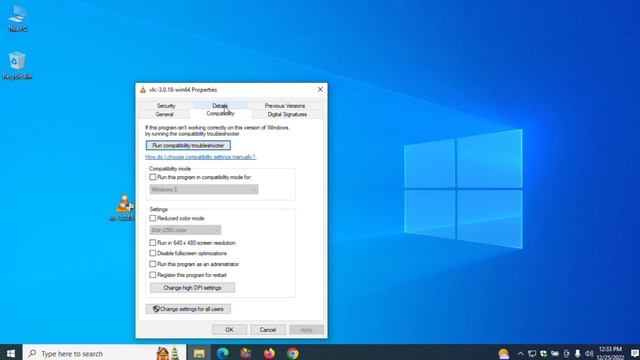Check Reduced color mode
The height and width of the screenshot is (360, 640).
pyautogui.click(x=153, y=218)
